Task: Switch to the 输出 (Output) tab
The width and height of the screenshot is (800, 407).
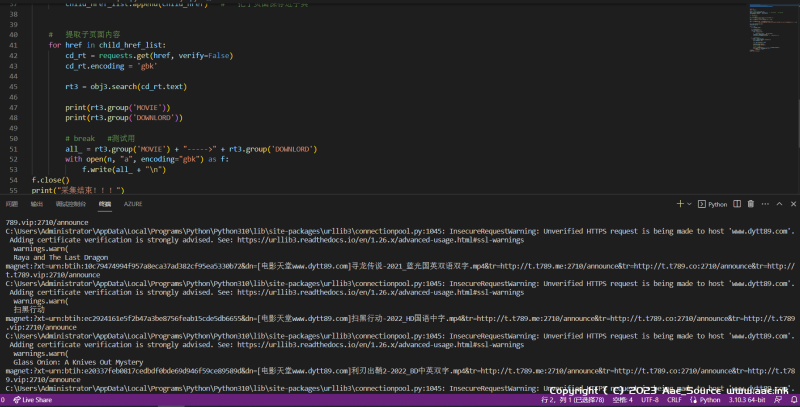Action: coord(39,203)
